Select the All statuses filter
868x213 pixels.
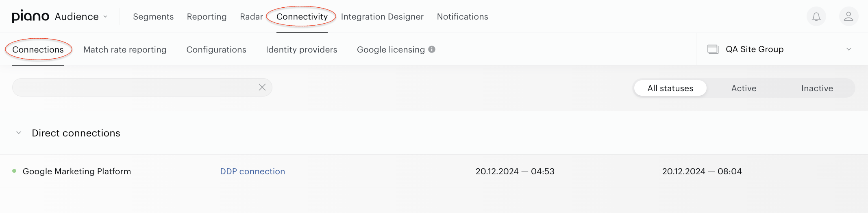[x=670, y=88]
